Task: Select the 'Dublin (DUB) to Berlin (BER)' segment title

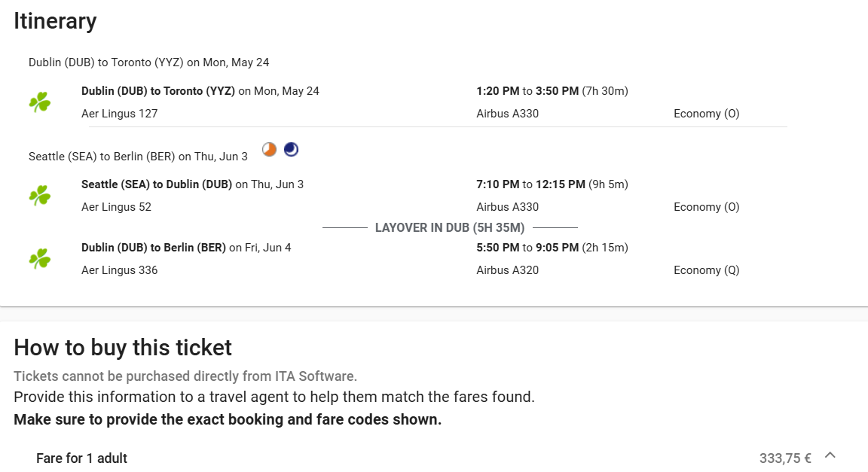Action: (154, 248)
